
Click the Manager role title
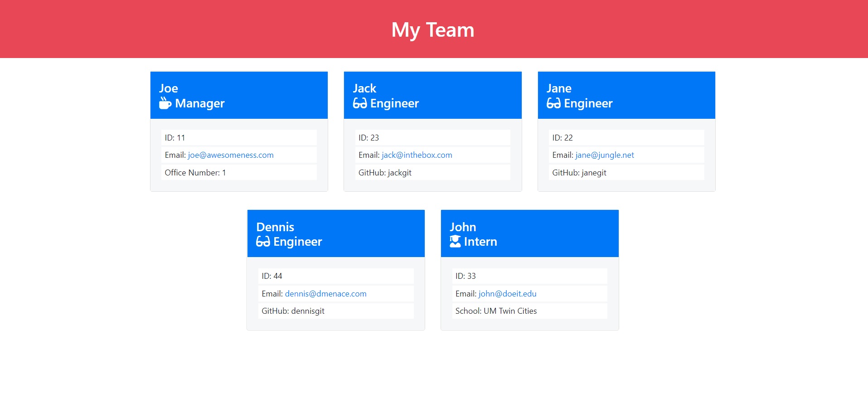[x=200, y=104]
